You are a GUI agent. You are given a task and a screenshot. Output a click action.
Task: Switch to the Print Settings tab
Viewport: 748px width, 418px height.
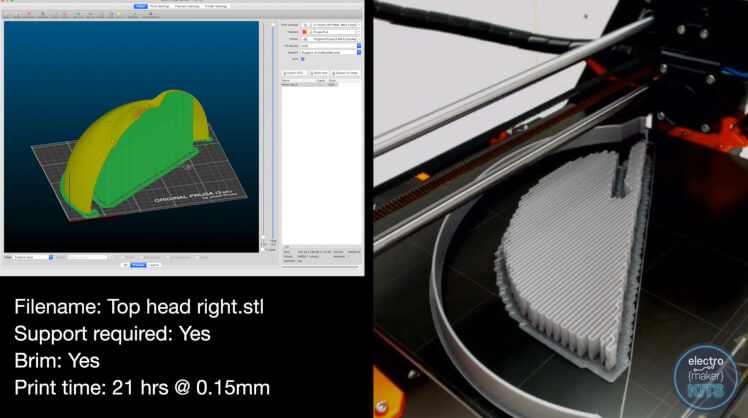tap(160, 6)
